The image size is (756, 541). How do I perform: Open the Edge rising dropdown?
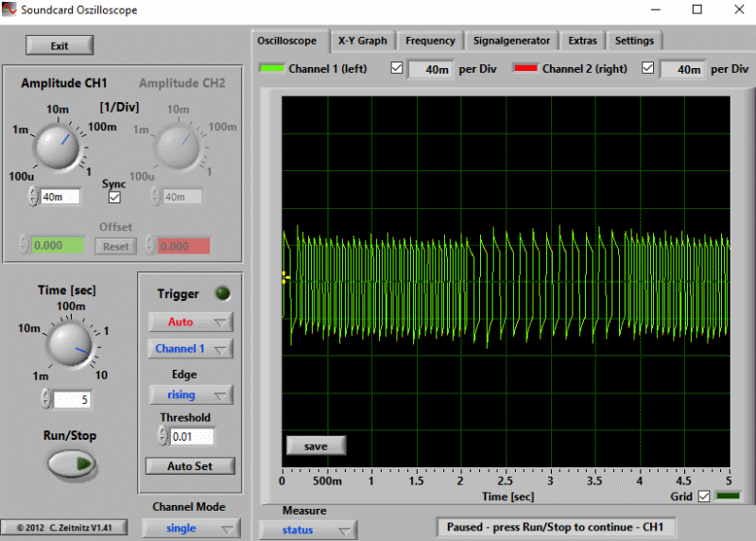[191, 394]
